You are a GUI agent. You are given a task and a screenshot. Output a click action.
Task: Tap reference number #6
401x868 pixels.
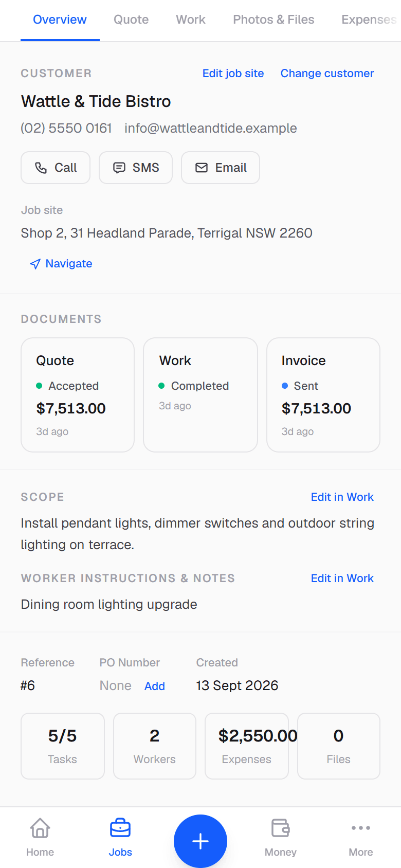(x=28, y=686)
